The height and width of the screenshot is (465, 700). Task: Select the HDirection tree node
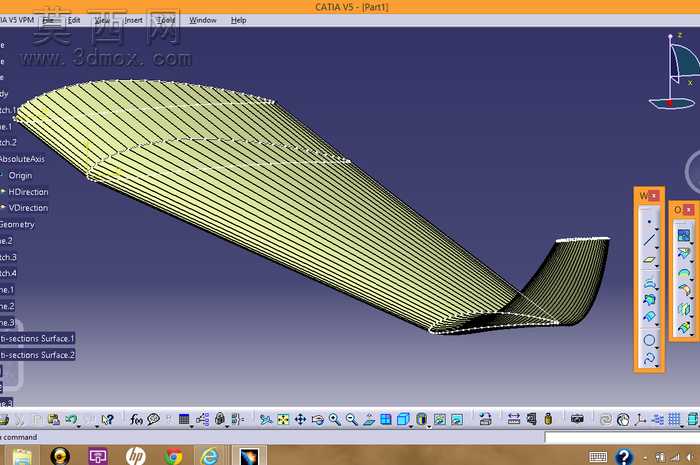(28, 192)
